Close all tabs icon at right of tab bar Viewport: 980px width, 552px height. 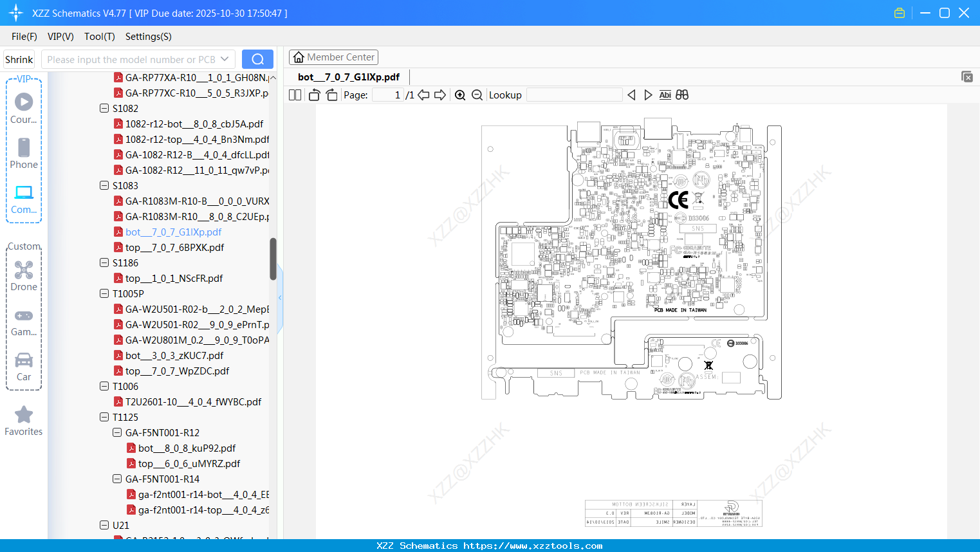(967, 77)
